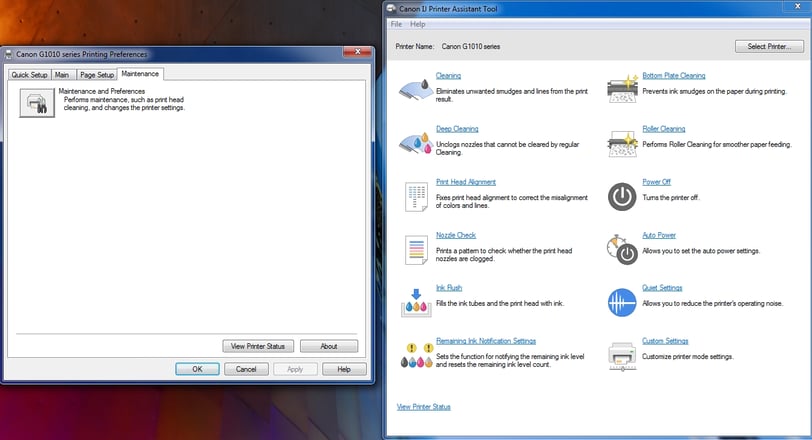This screenshot has width=812, height=440.
Task: Select the Maintenance tab
Action: coord(140,74)
